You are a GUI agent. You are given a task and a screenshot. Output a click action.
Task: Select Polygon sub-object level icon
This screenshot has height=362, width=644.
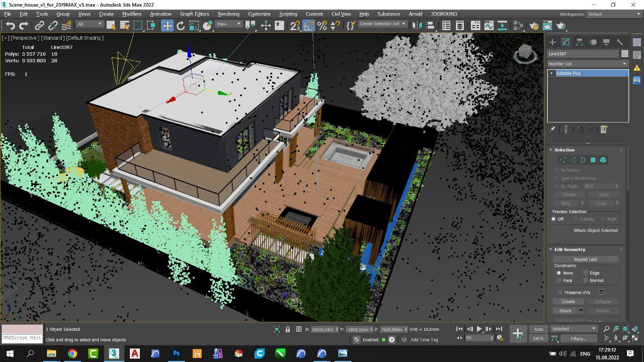click(x=593, y=160)
